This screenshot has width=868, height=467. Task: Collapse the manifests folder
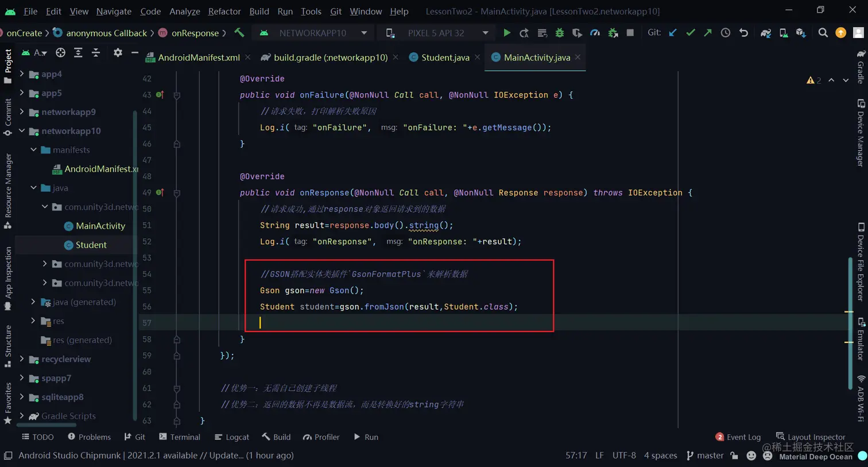pyautogui.click(x=33, y=150)
